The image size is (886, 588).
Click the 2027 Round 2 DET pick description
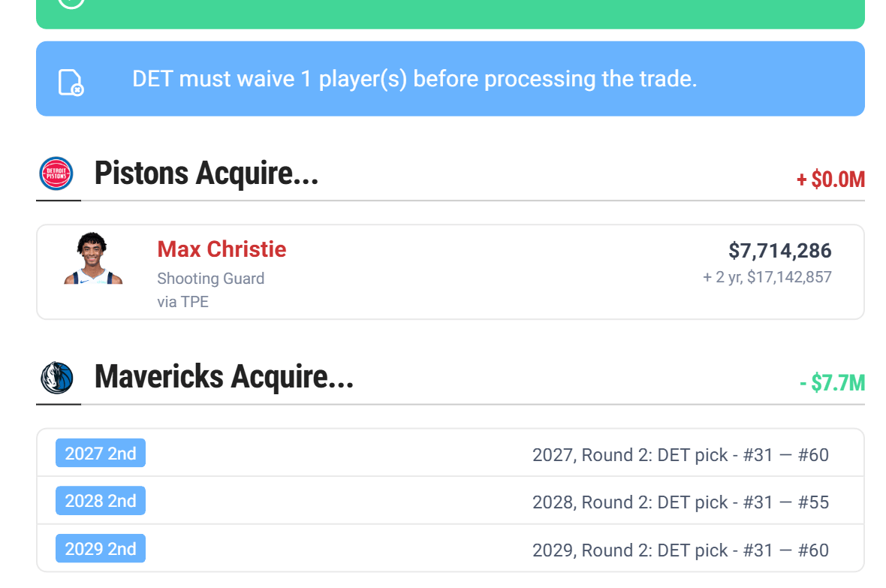pyautogui.click(x=680, y=454)
